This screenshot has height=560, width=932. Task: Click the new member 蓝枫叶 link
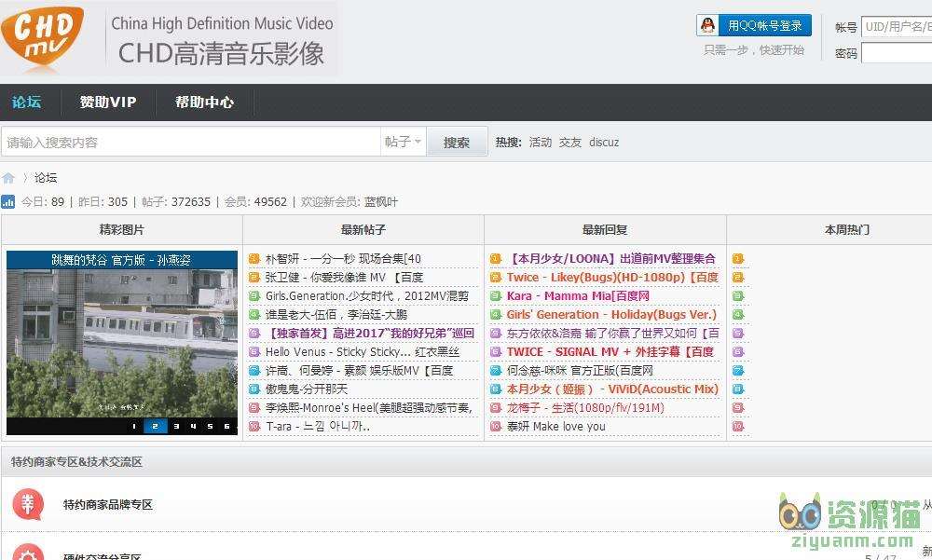tap(381, 201)
